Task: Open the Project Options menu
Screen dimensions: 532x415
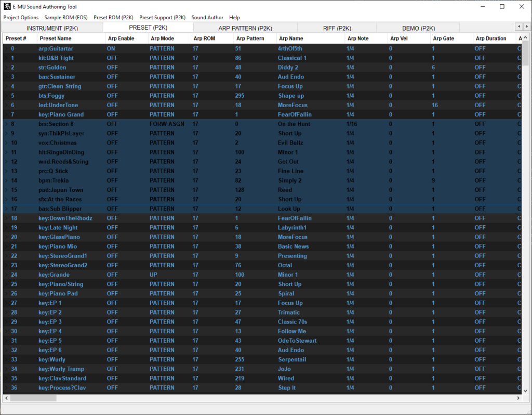Action: click(21, 17)
